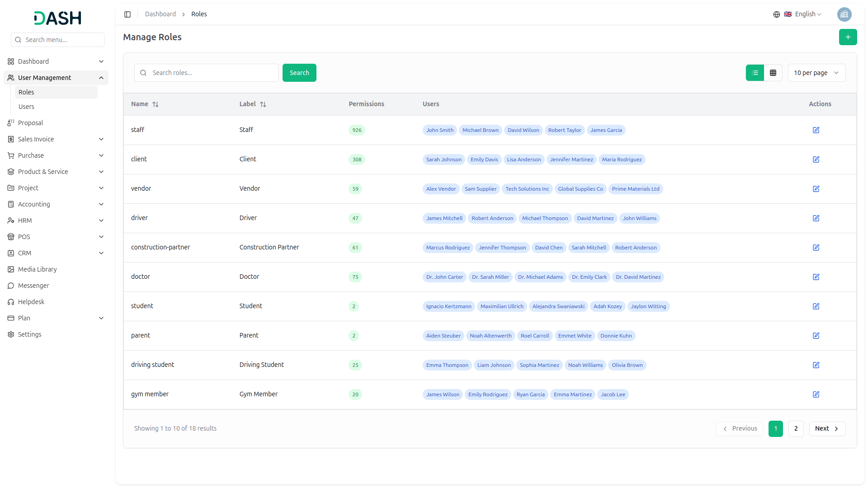Open Users under User Management
868x488 pixels.
26,107
